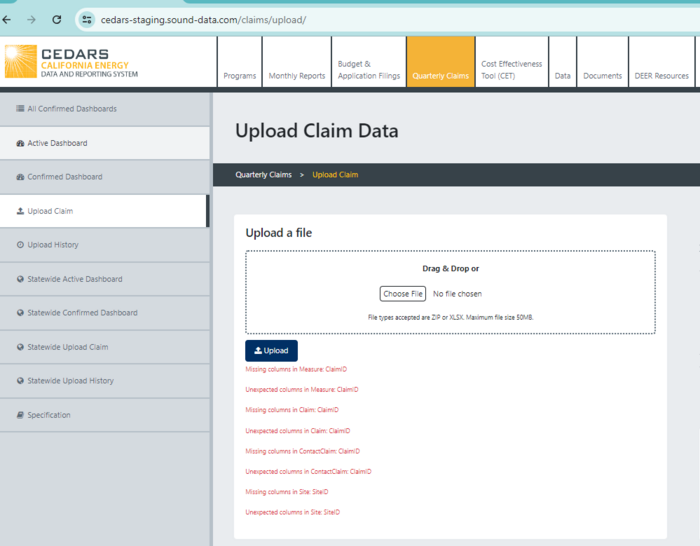This screenshot has width=700, height=546.
Task: Go to Statewide Active Dashboard
Action: tap(74, 279)
